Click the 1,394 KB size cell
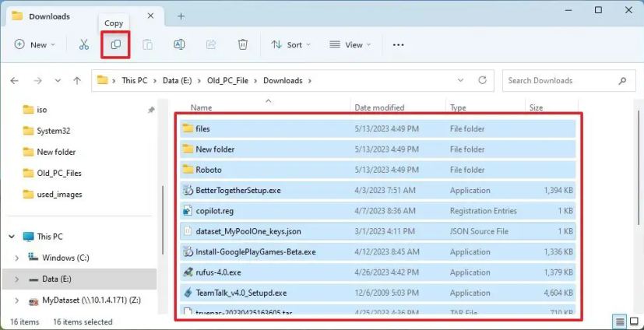Image resolution: width=644 pixels, height=330 pixels. point(557,190)
